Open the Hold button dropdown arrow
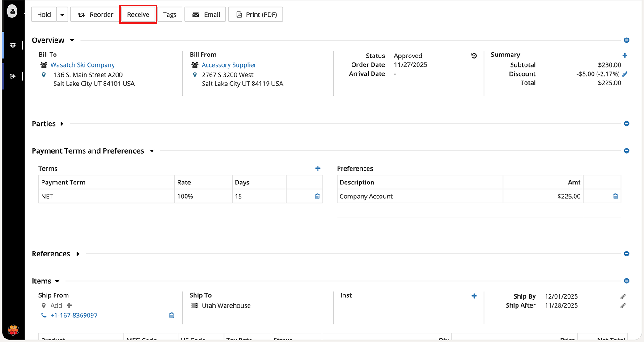 [62, 15]
